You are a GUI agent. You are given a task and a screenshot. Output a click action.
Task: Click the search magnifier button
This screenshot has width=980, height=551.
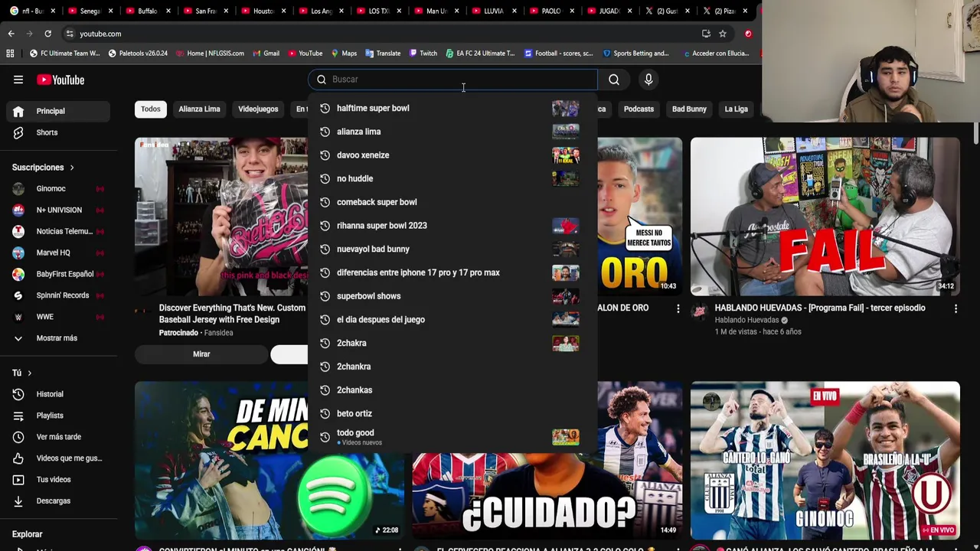pos(614,80)
